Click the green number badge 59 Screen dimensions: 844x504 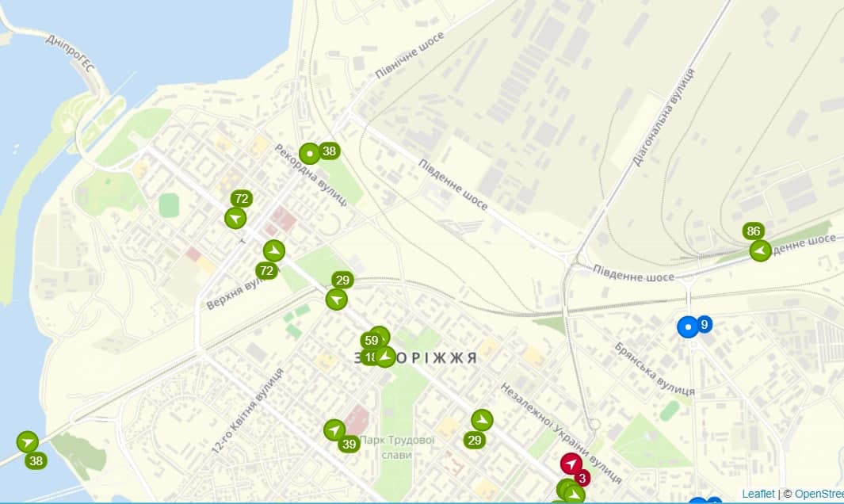(x=371, y=341)
